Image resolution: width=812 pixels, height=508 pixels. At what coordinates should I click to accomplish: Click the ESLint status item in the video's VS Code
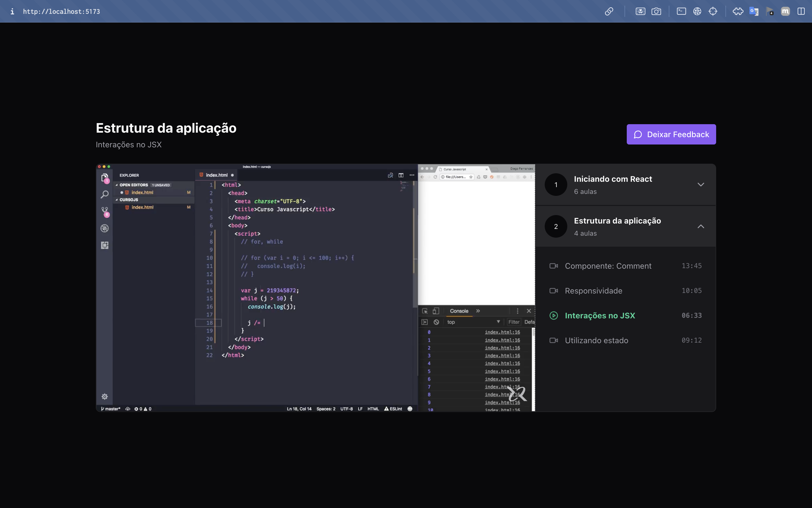click(393, 409)
